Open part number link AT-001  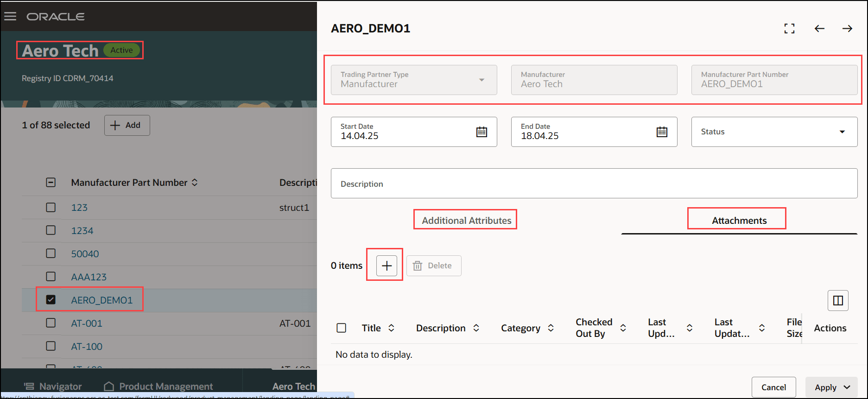click(87, 323)
